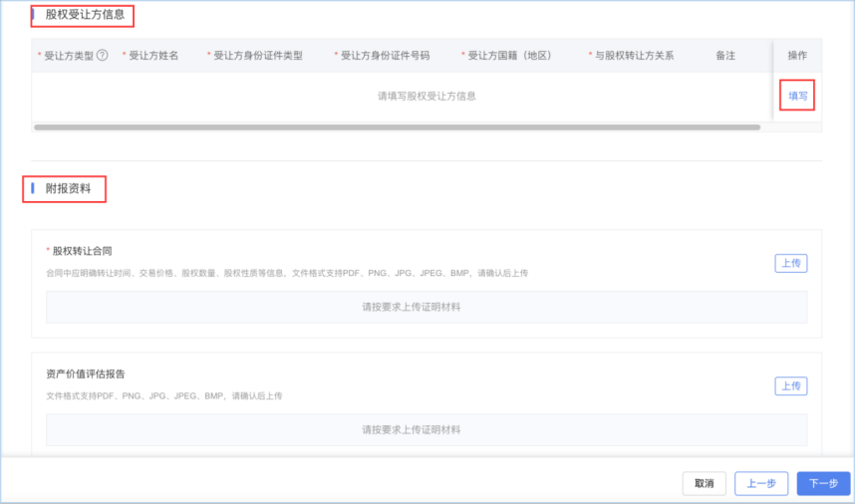Viewport: 855px width, 504px height.
Task: Click the 请填写股权受让方信息 placeholder row
Action: (x=427, y=97)
